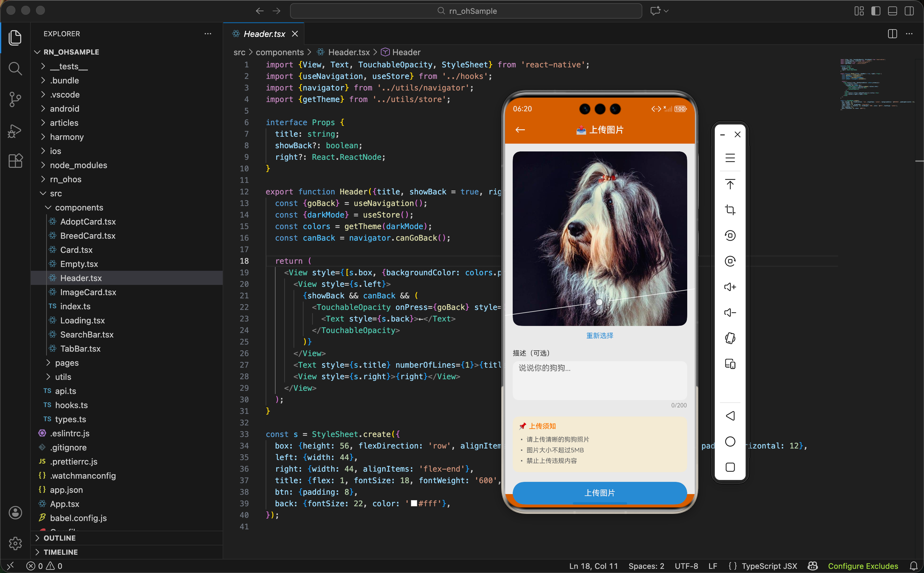Open TypeScript JSX language mode selector
This screenshot has height=573, width=924.
769,566
